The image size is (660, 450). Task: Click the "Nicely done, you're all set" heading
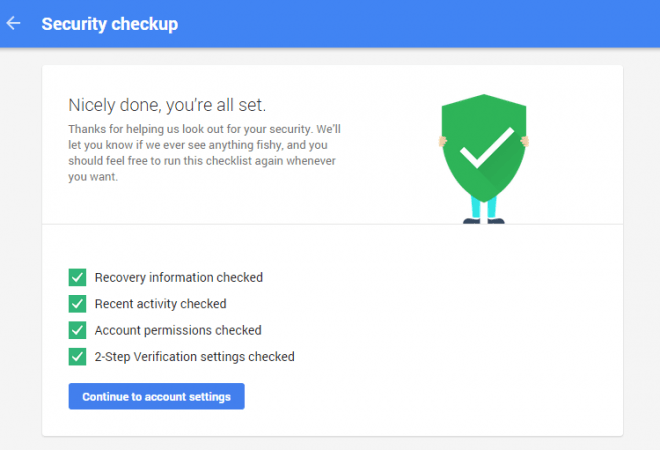tap(166, 104)
